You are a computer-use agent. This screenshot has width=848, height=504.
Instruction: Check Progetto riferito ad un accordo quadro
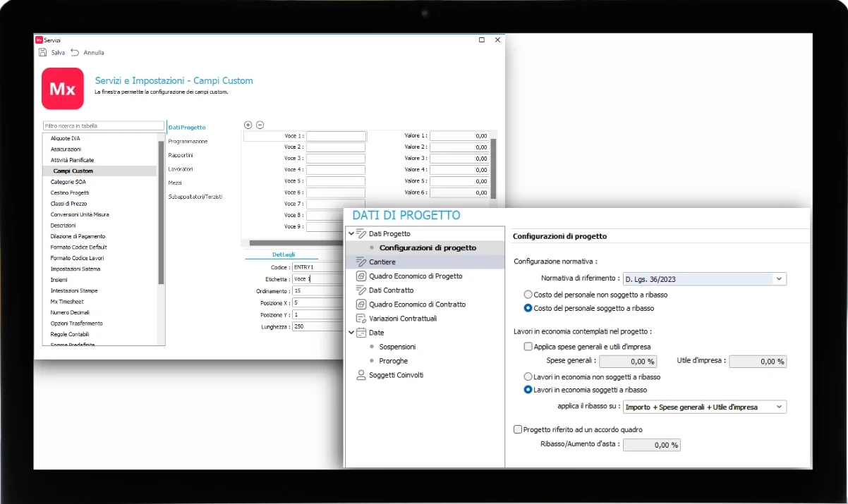point(518,429)
